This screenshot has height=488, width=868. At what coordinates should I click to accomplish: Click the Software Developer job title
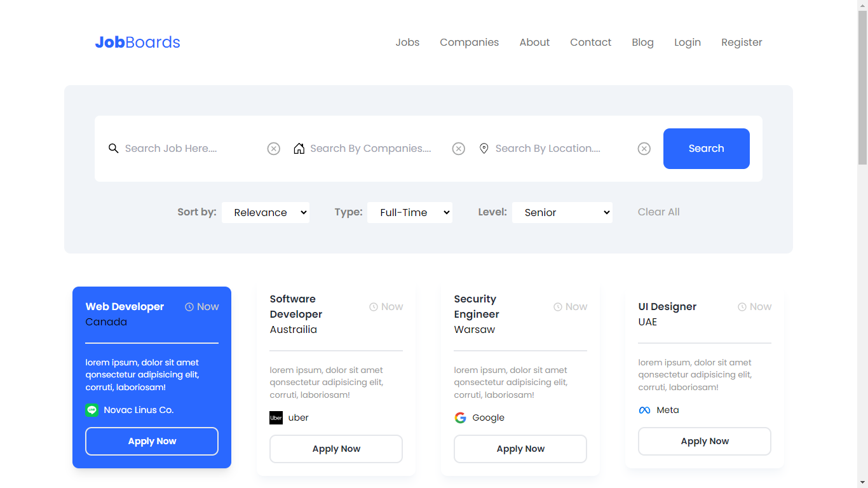296,307
